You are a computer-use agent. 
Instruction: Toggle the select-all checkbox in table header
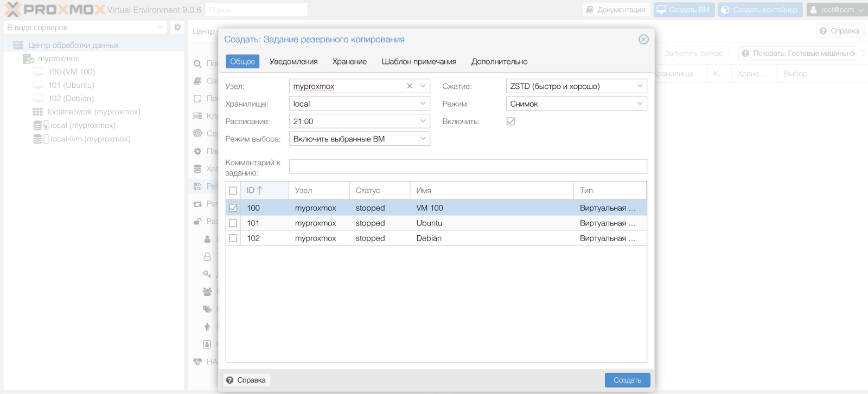(x=233, y=191)
